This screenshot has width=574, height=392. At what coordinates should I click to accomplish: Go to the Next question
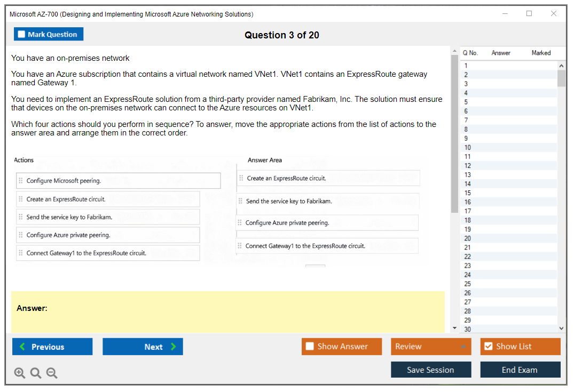[143, 347]
